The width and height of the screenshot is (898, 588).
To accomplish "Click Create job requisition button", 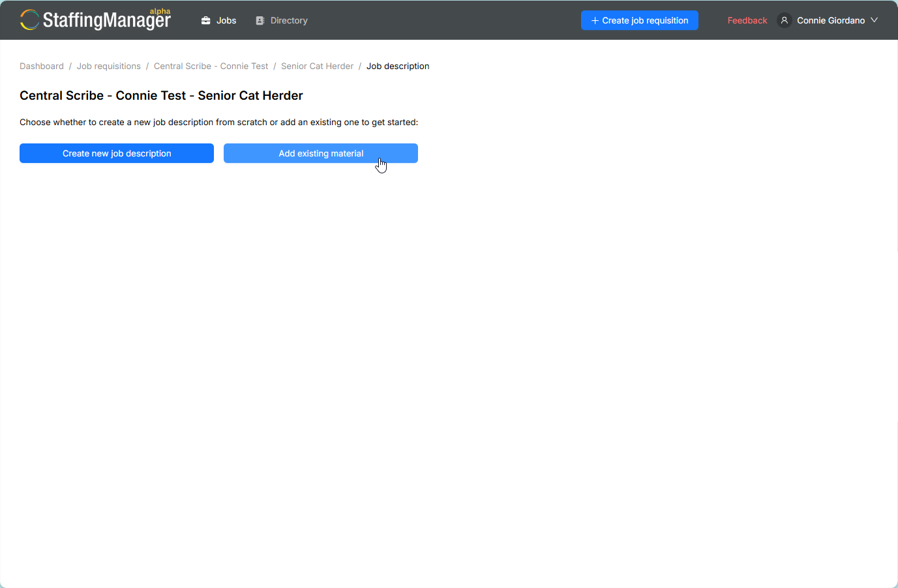I will tap(640, 20).
